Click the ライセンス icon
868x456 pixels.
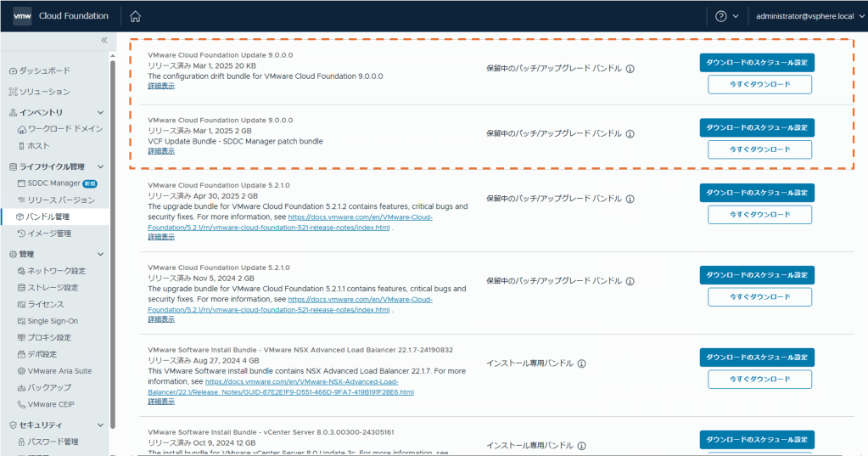[x=21, y=304]
